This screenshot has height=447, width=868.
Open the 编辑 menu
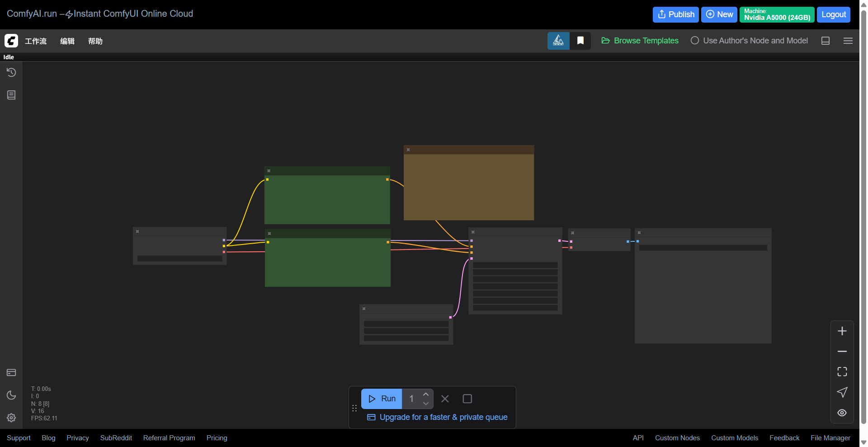point(67,41)
